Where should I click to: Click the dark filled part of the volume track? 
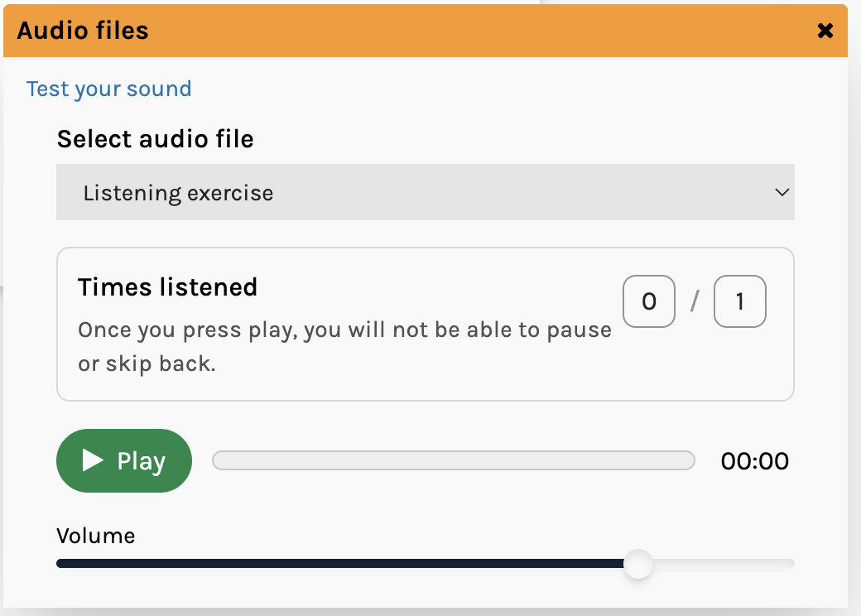[331, 564]
